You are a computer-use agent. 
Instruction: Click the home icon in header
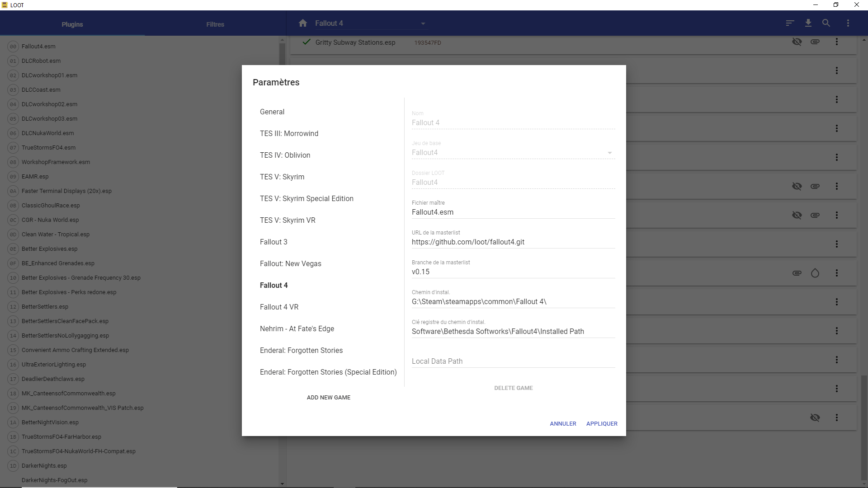[303, 23]
